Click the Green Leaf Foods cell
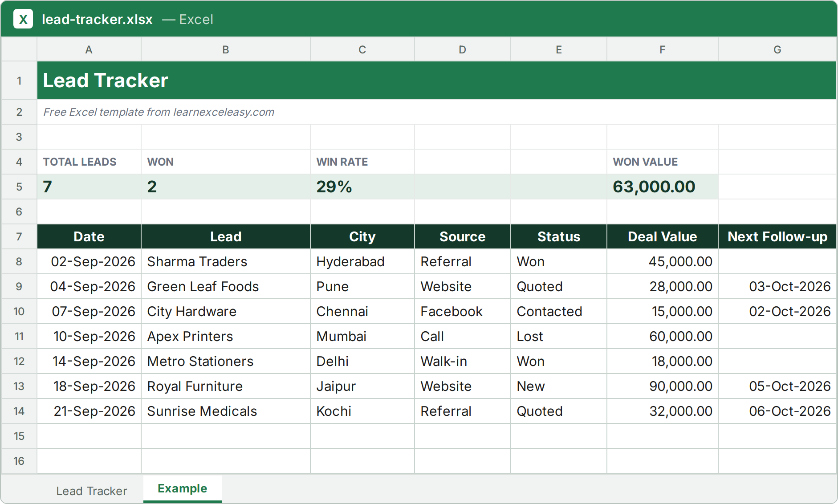 226,286
